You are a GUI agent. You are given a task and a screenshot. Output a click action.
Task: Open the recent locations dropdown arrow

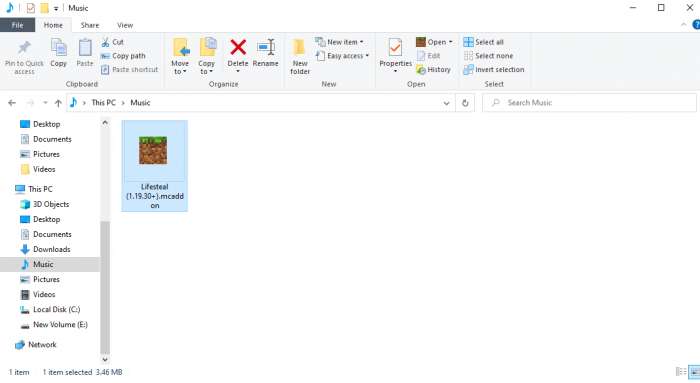(x=45, y=103)
